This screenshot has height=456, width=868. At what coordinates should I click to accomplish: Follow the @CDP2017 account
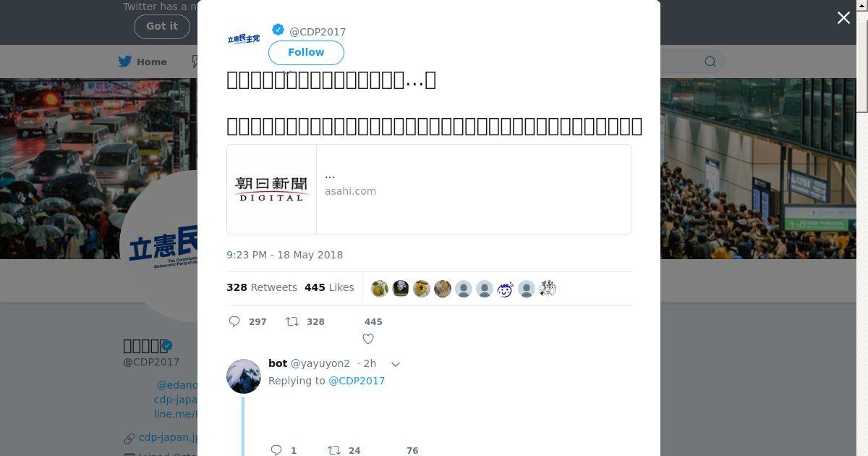pyautogui.click(x=306, y=52)
